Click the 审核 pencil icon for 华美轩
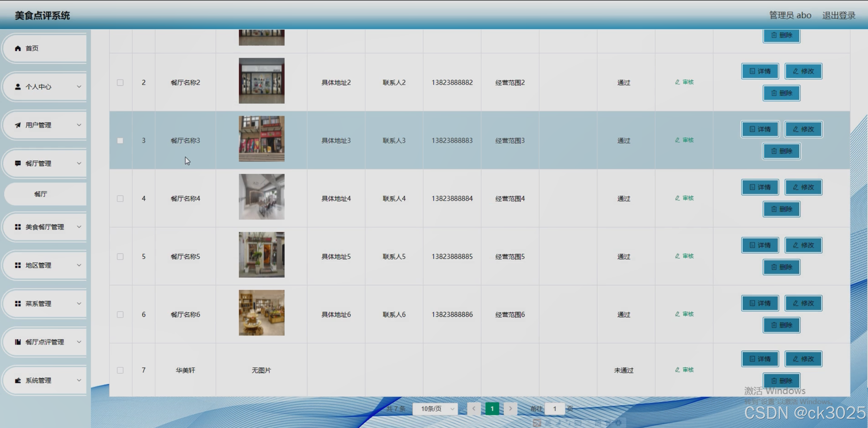The image size is (868, 428). (677, 370)
